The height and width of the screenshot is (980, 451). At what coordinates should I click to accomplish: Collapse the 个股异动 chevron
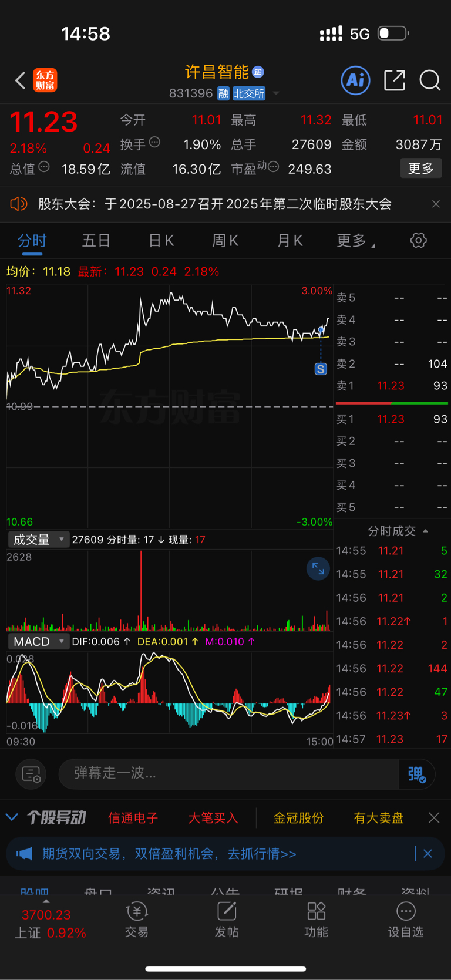click(x=12, y=817)
